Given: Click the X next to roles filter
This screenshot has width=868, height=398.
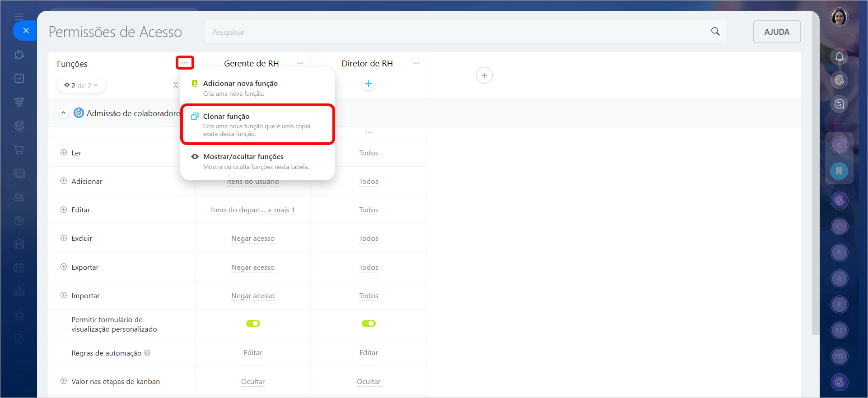Looking at the screenshot, I should coord(175,85).
